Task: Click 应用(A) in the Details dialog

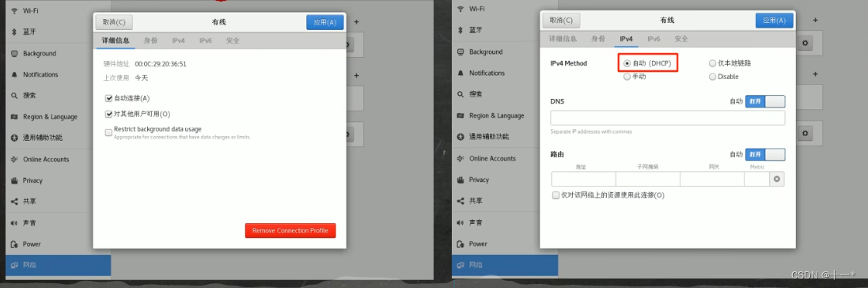Action: (x=325, y=22)
